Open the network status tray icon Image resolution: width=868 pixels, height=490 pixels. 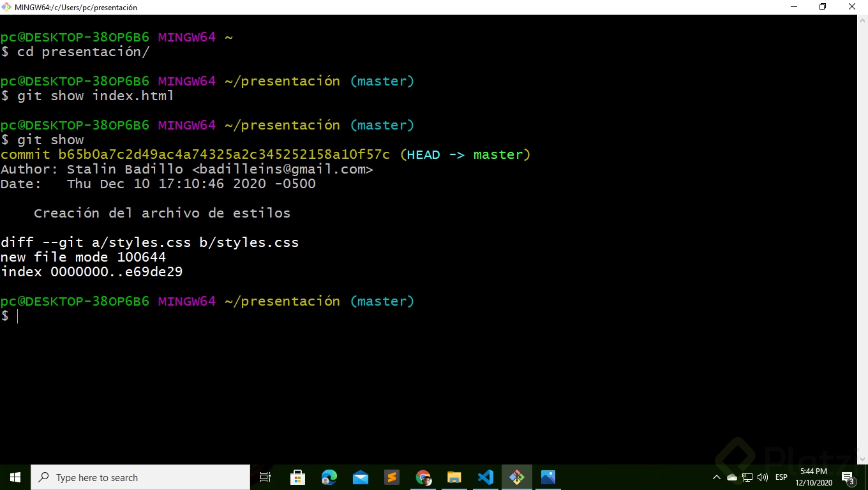[747, 477]
